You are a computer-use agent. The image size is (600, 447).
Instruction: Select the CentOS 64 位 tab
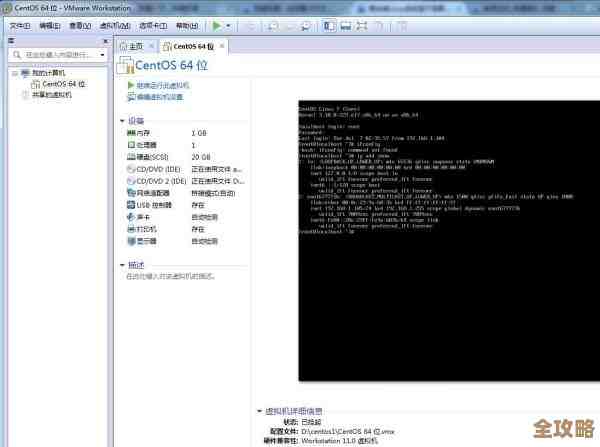pyautogui.click(x=188, y=46)
